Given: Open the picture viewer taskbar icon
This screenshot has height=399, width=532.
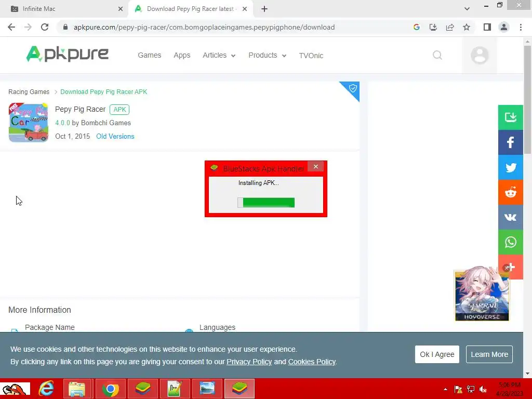Looking at the screenshot, I should 207,389.
